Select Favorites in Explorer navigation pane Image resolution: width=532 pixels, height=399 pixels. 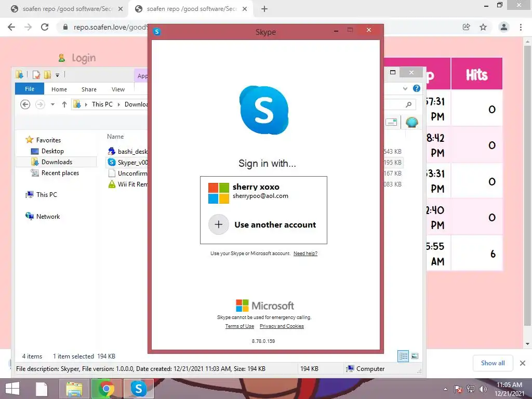[x=43, y=140]
